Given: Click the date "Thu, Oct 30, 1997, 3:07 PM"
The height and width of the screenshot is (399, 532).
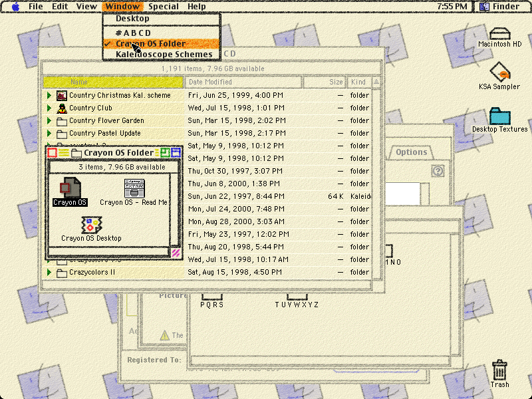Looking at the screenshot, I should click(235, 171).
